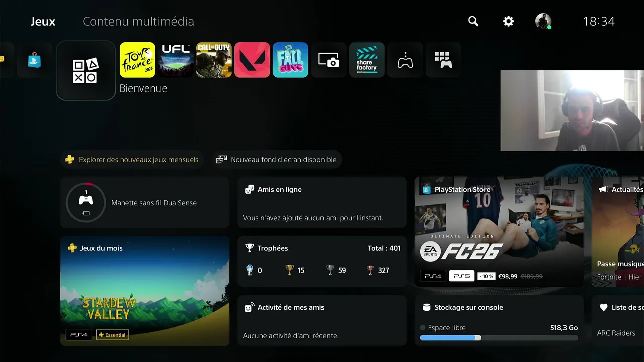Open Call of Duty tile
Screen dimensions: 644x362
click(x=214, y=60)
